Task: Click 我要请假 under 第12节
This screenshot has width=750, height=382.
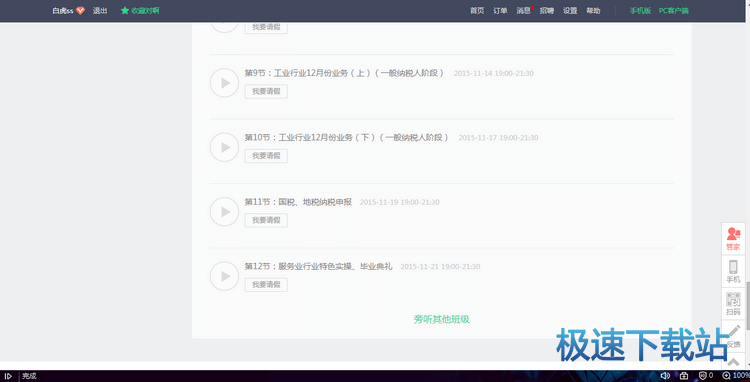Action: point(266,284)
